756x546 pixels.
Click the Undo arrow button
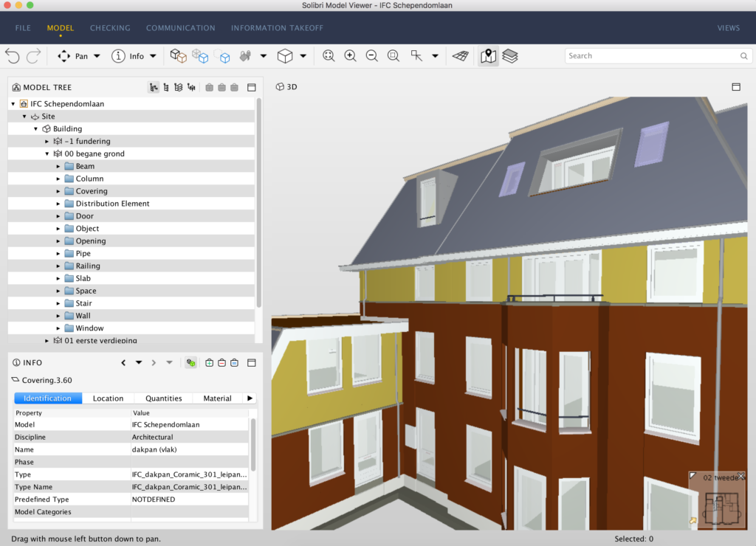tap(13, 55)
